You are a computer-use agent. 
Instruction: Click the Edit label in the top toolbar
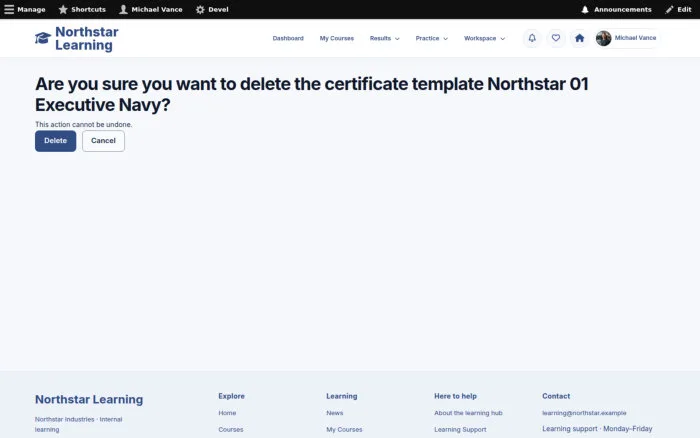[684, 9]
